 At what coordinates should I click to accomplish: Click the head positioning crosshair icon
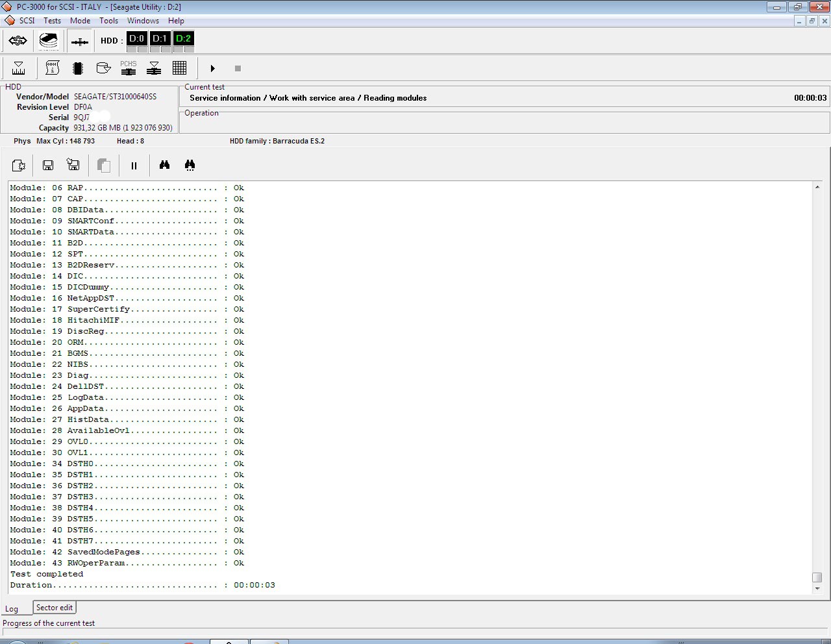tap(80, 42)
